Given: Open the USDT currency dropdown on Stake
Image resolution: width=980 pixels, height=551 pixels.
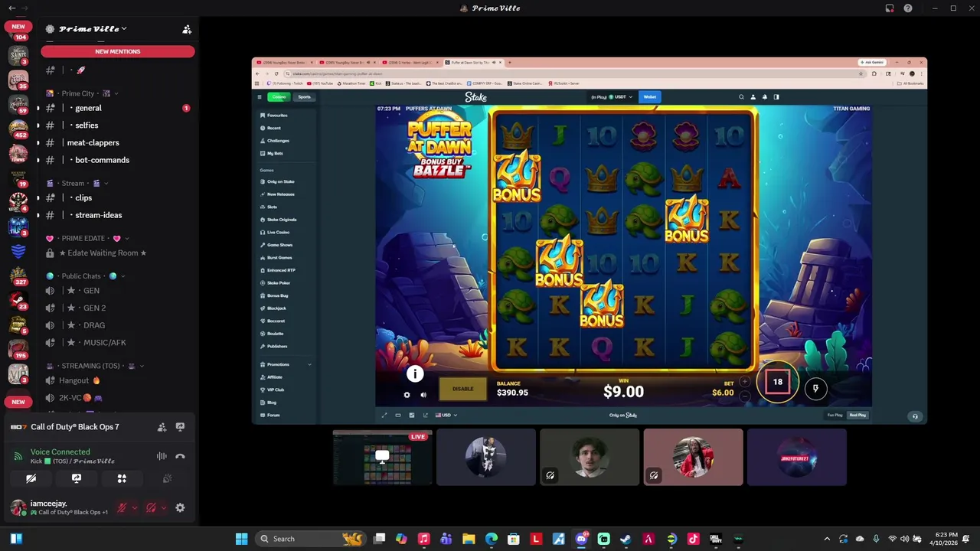Looking at the screenshot, I should [x=612, y=97].
